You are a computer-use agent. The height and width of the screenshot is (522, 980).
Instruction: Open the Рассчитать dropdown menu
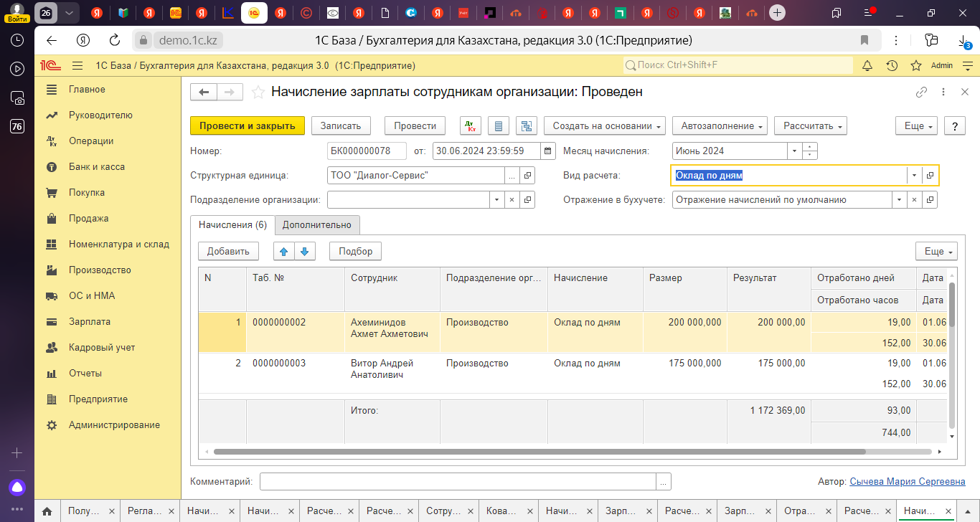click(811, 125)
